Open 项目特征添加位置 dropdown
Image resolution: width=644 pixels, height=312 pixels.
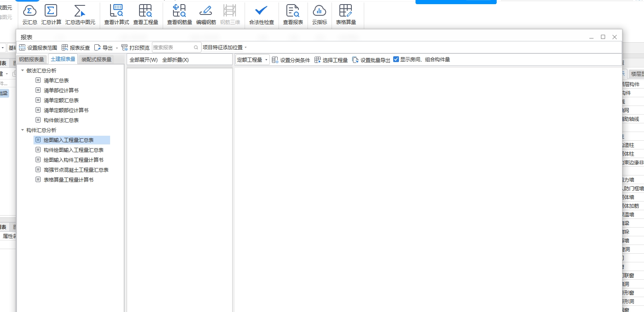[x=225, y=48]
